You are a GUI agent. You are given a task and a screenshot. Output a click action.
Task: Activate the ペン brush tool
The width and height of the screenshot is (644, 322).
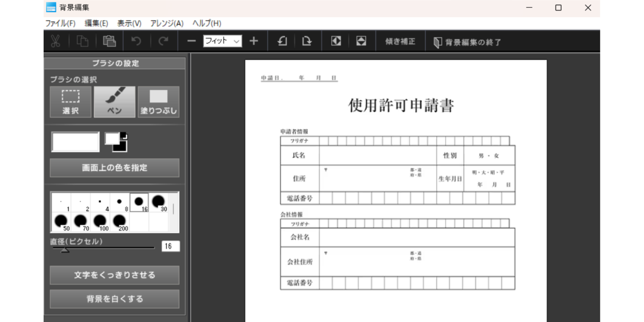114,100
